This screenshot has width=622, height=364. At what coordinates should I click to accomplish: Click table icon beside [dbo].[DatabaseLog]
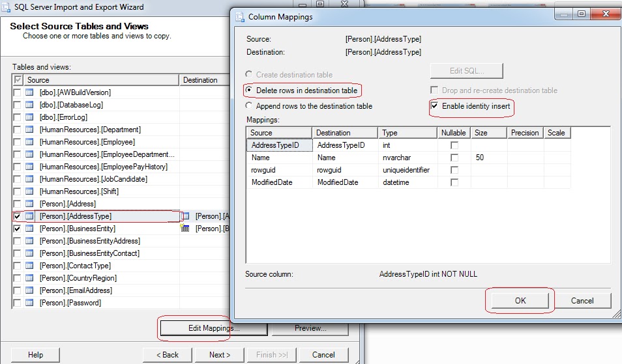pyautogui.click(x=29, y=105)
